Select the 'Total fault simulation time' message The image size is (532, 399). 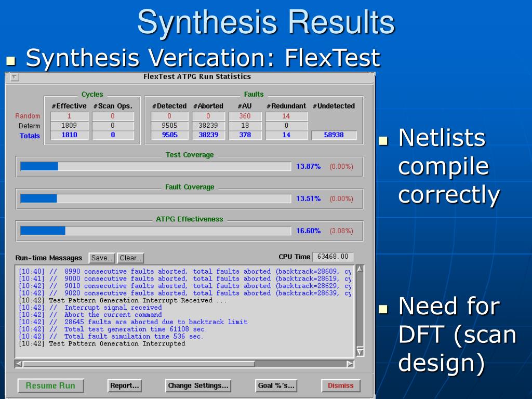click(111, 337)
